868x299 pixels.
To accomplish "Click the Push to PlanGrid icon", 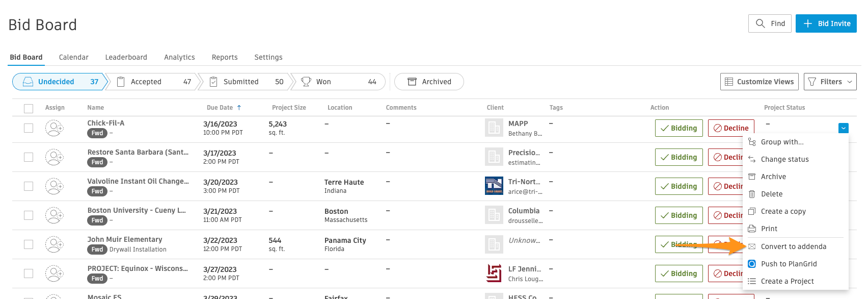I will [x=752, y=264].
